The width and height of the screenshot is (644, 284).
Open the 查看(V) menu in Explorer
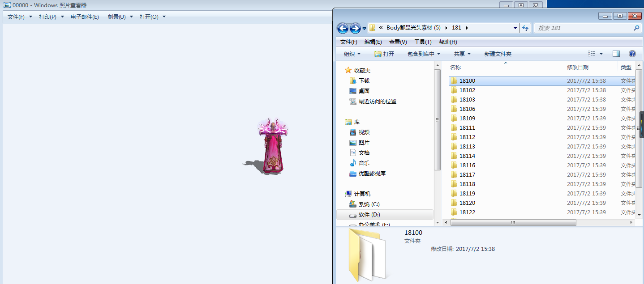pos(398,42)
